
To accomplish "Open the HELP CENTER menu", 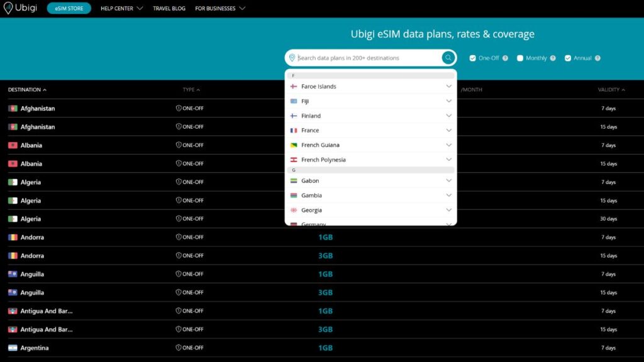I will (x=117, y=8).
